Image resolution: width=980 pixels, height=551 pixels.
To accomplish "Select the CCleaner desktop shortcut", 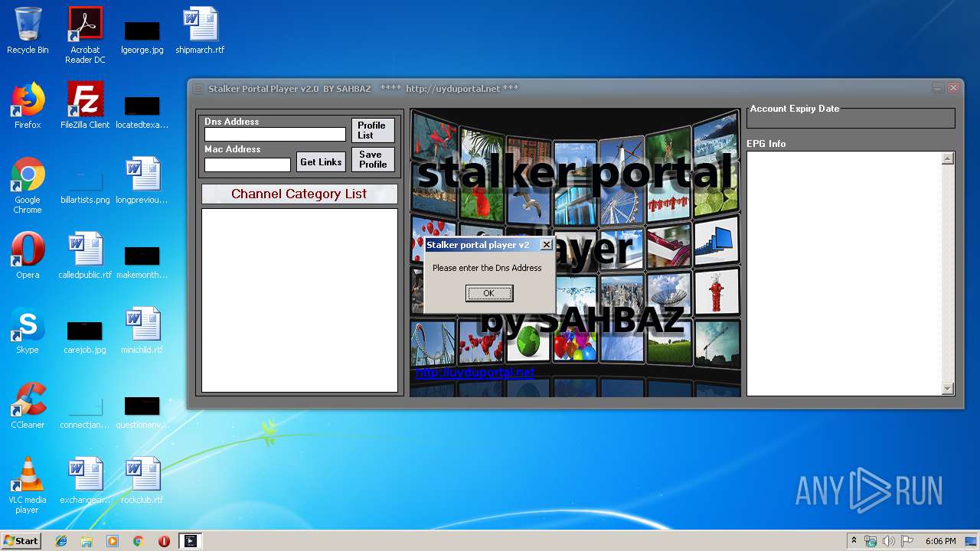I will (x=28, y=406).
